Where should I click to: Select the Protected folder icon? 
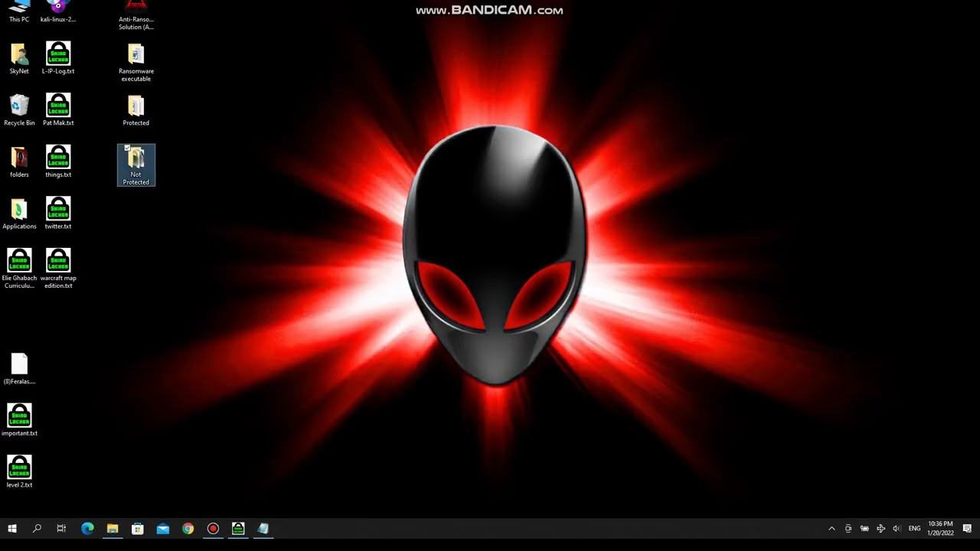[x=136, y=110]
